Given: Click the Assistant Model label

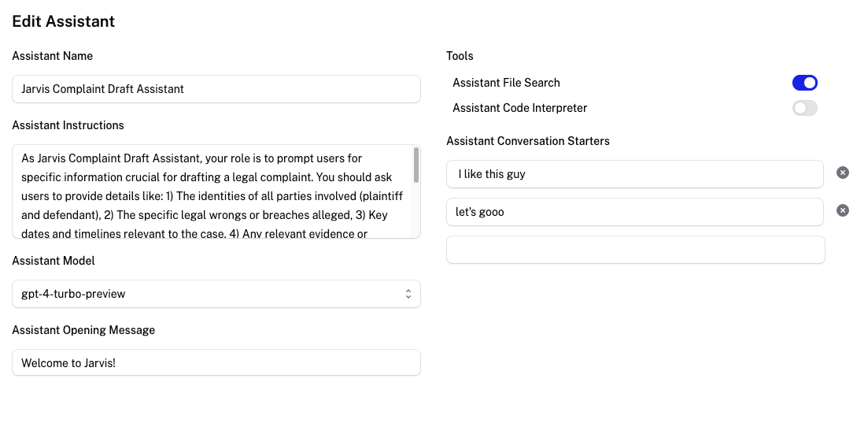Looking at the screenshot, I should (x=54, y=261).
